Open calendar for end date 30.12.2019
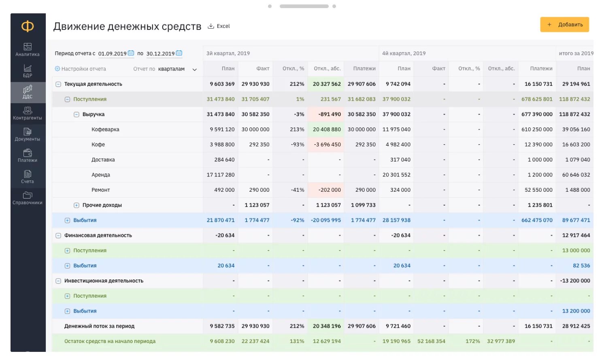Viewport: 604px width, 364px height. tap(179, 53)
